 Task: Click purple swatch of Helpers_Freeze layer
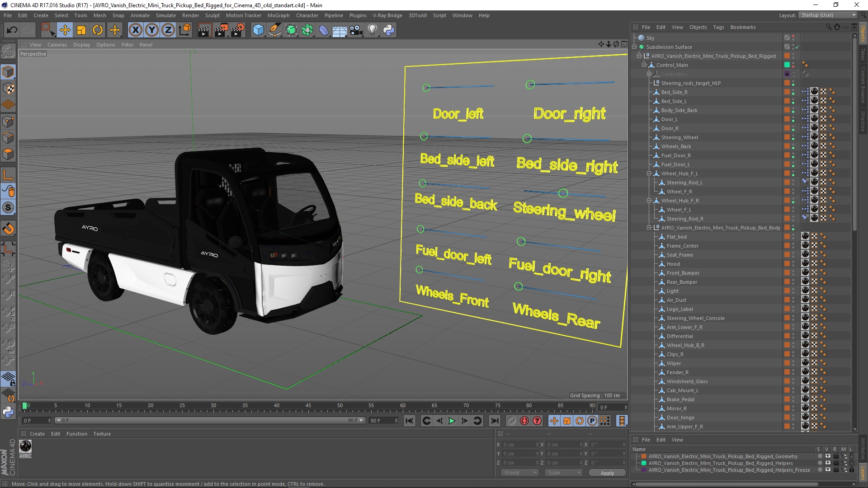coord(644,470)
